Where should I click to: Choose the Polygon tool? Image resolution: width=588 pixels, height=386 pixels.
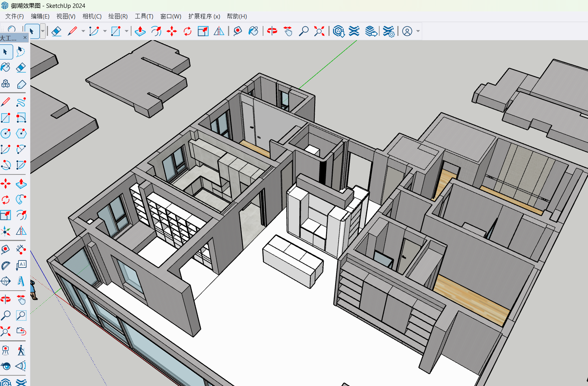pos(21,134)
